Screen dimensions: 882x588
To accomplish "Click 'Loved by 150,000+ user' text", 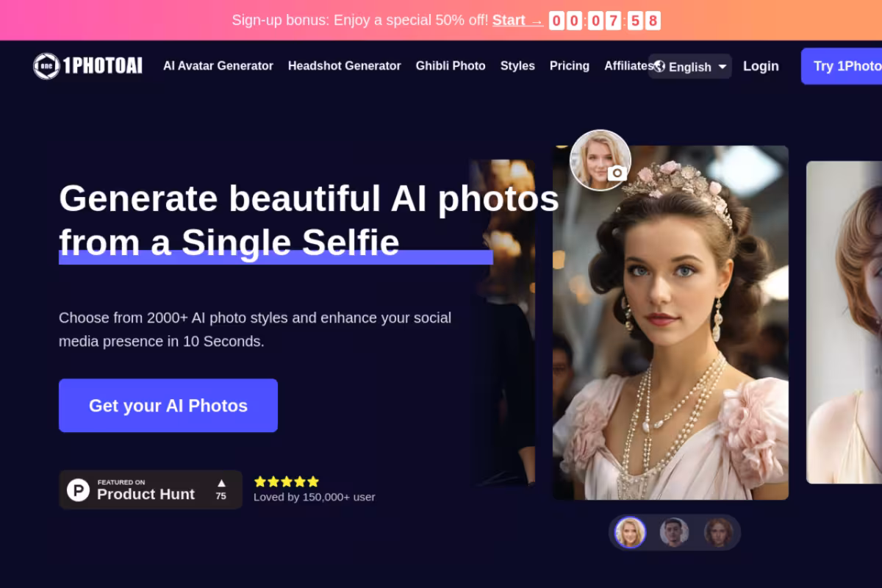I will point(315,497).
